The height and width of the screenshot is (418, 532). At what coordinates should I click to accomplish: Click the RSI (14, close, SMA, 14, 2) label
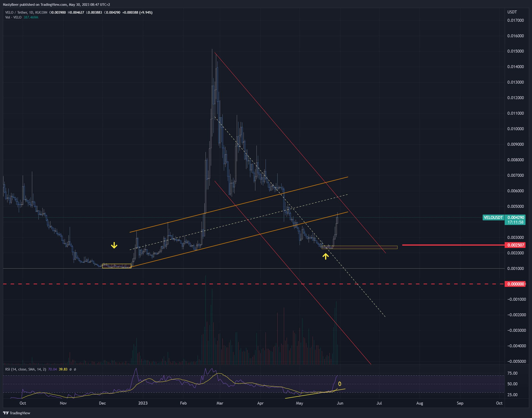click(26, 369)
